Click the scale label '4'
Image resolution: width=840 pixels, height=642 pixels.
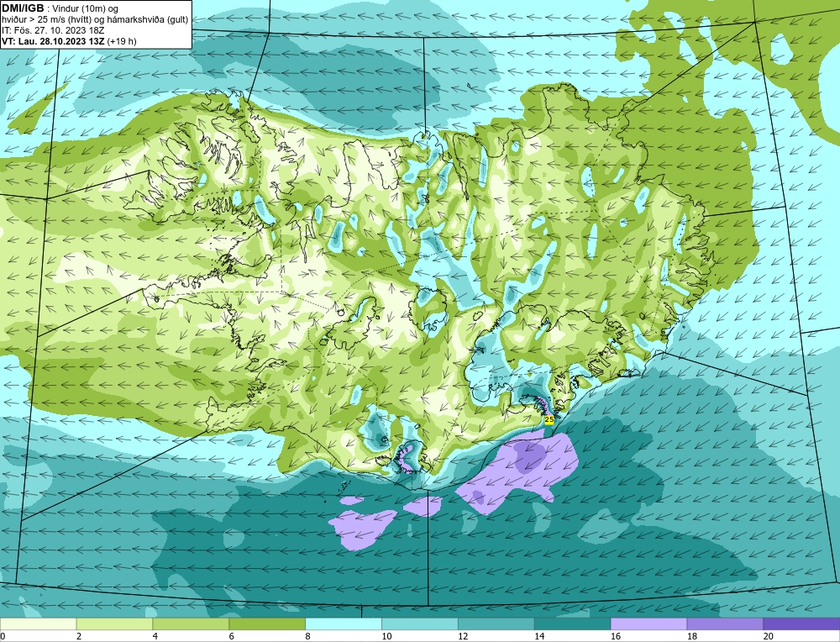coord(155,636)
